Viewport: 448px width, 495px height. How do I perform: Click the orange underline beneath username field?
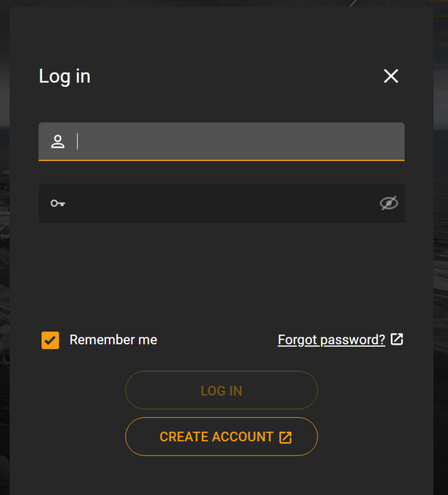221,160
